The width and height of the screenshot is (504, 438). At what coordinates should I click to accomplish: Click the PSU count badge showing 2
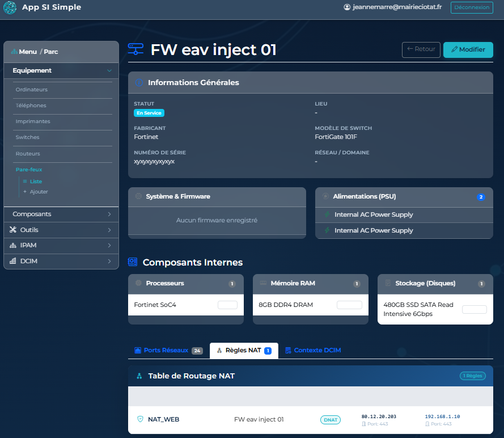[481, 197]
